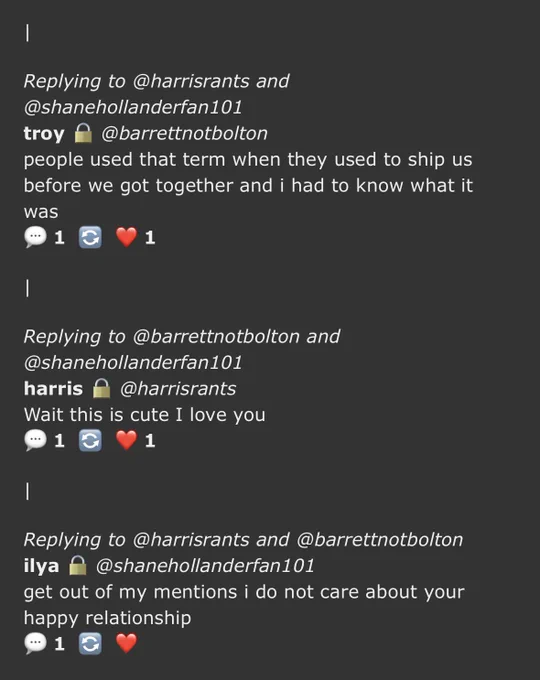
Task: Click the lock icon next to troy
Action: pos(83,133)
